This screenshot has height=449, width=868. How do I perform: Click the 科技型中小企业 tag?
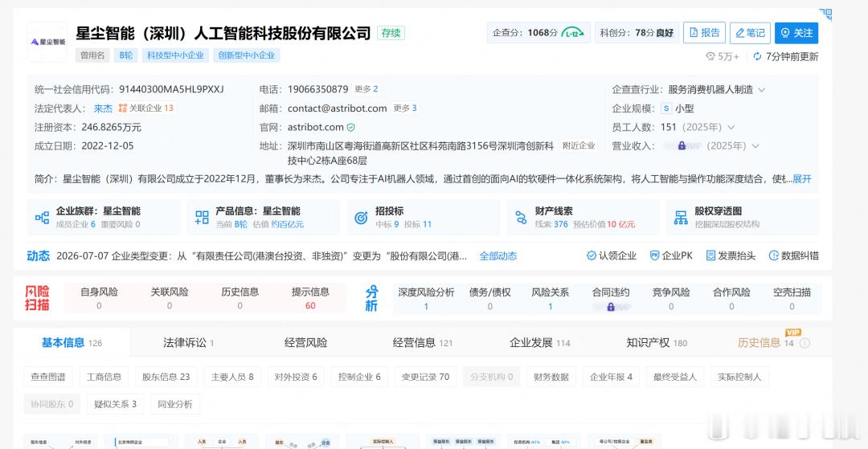click(175, 55)
